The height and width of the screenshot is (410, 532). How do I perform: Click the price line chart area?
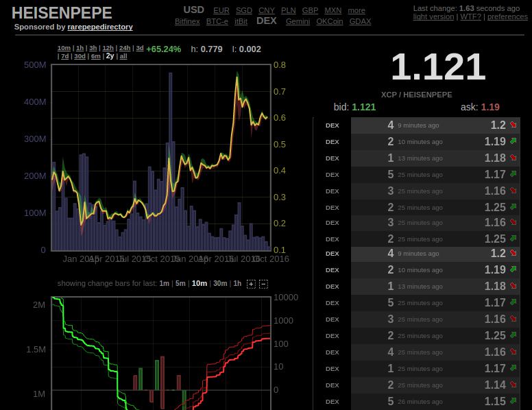coord(161,156)
